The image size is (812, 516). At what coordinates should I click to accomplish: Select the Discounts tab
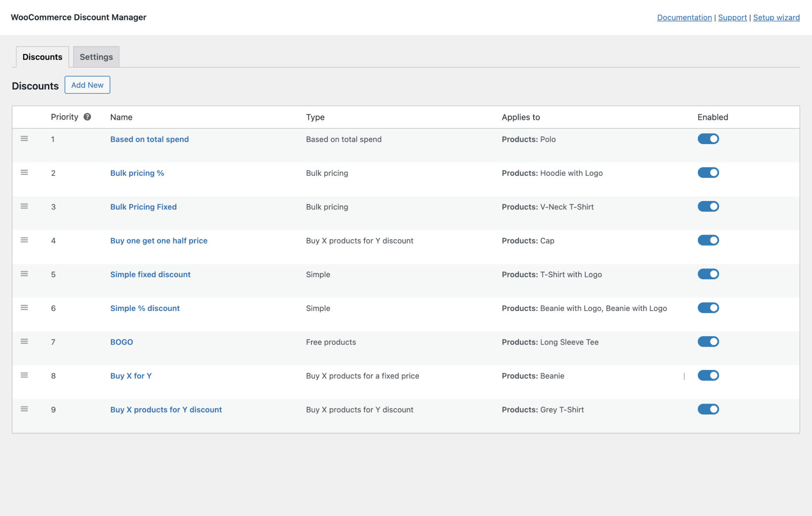[42, 56]
